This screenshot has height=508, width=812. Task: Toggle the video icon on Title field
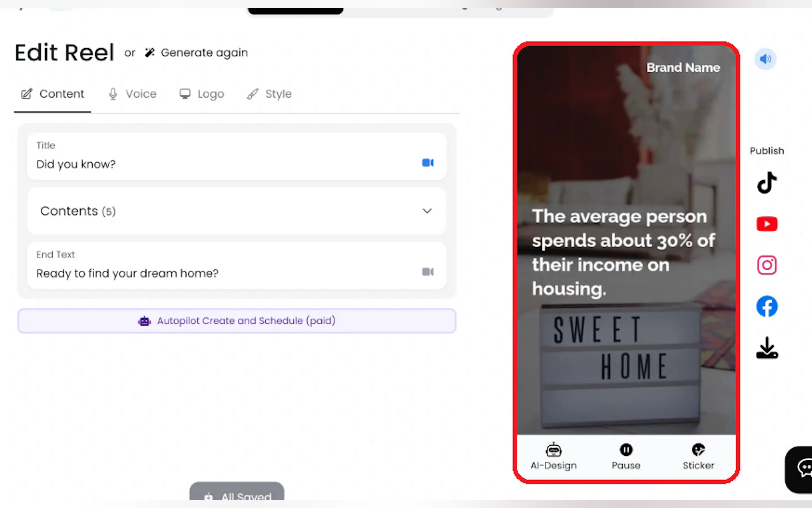coord(427,163)
